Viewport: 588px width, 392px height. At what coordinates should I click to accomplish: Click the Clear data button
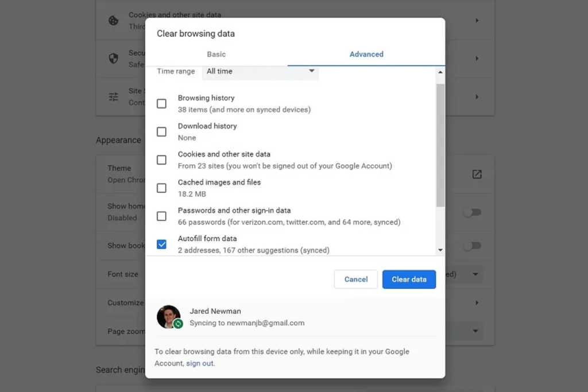(x=409, y=279)
